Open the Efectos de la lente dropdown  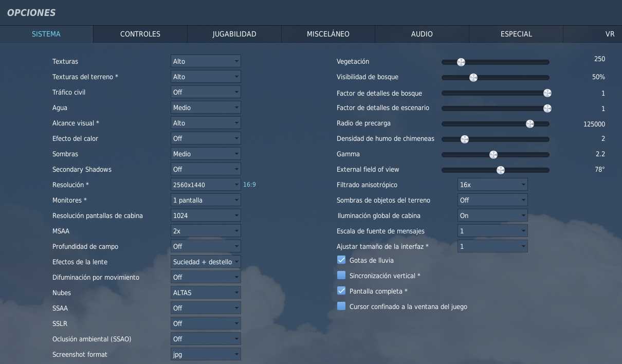pyautogui.click(x=206, y=262)
